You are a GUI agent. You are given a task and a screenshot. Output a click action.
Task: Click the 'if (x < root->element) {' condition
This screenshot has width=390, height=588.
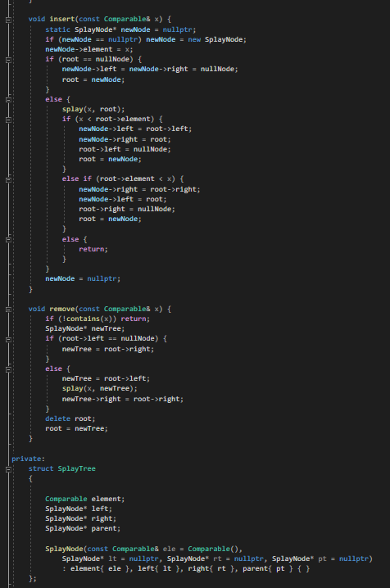(112, 119)
